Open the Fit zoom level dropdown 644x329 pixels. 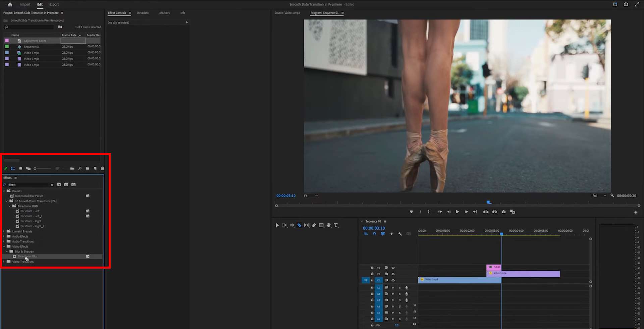[311, 196]
